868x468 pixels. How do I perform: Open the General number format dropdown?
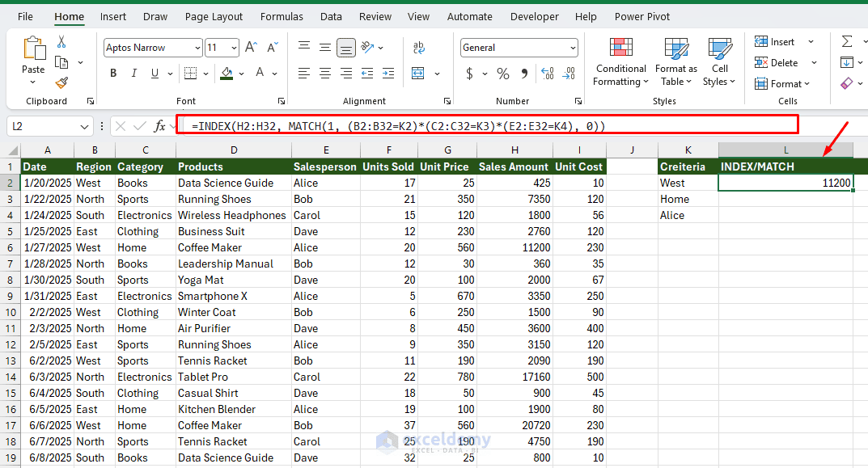(573, 48)
